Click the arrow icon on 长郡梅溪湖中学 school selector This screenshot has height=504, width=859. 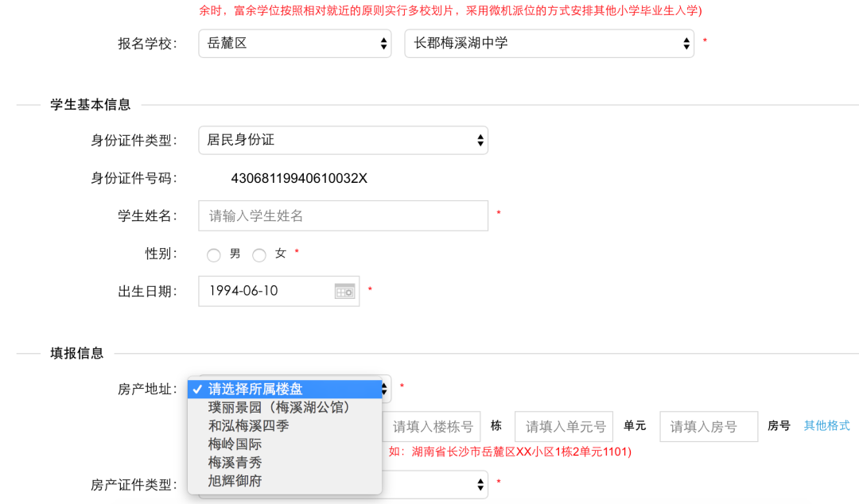coord(686,44)
